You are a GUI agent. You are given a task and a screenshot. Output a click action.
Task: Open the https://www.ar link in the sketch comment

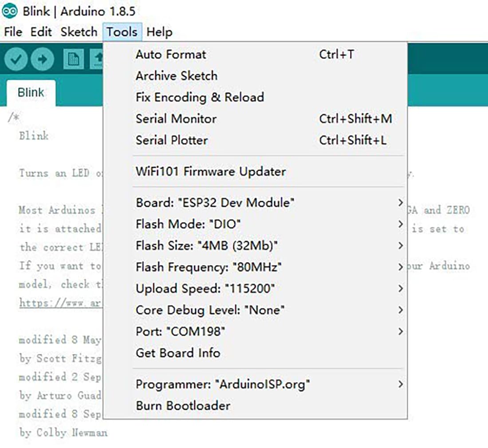point(61,303)
